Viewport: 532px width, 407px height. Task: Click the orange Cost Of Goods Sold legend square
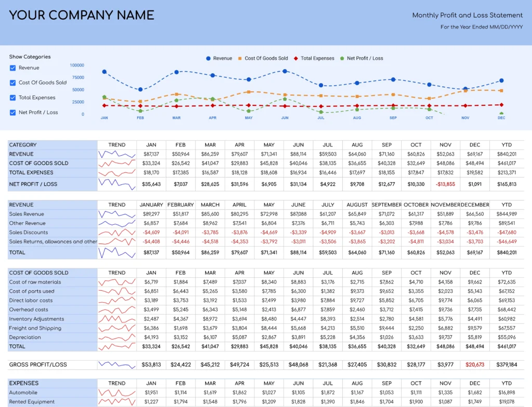click(240, 58)
